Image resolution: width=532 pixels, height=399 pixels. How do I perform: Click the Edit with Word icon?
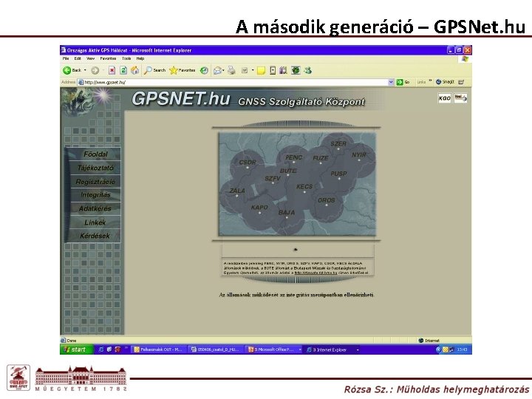coord(245,71)
